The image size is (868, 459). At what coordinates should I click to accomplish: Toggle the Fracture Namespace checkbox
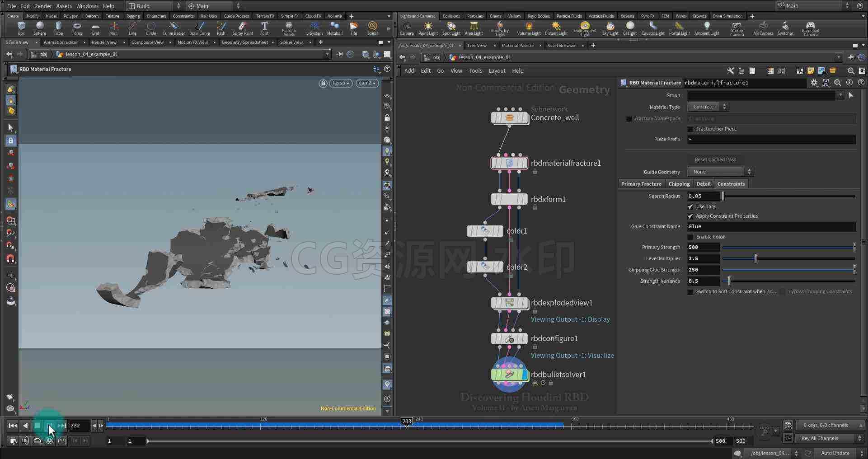(x=629, y=119)
